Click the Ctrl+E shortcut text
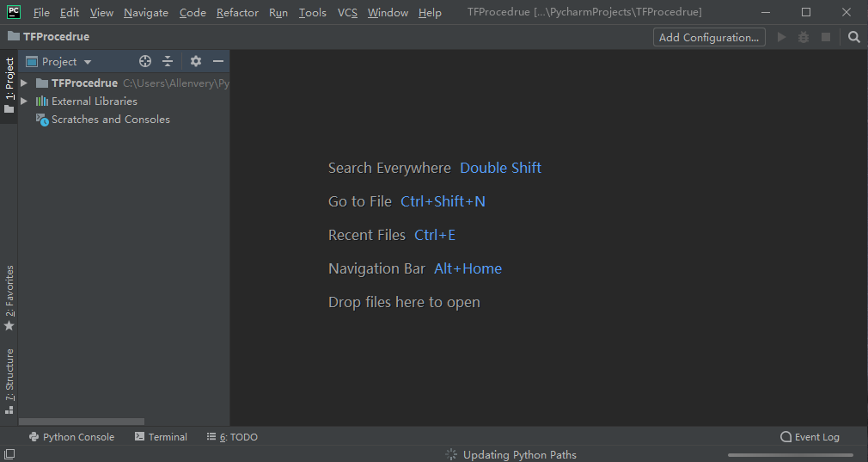 point(435,235)
